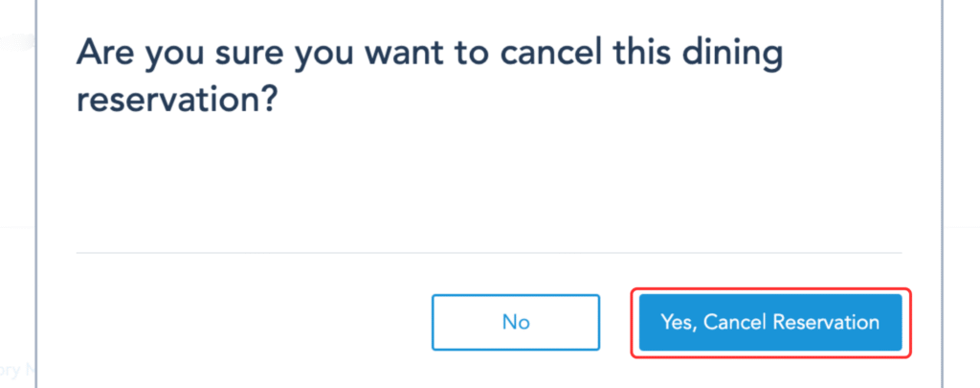
Task: Click the dimmed overlay right of the dialog
Action: [x=961, y=188]
